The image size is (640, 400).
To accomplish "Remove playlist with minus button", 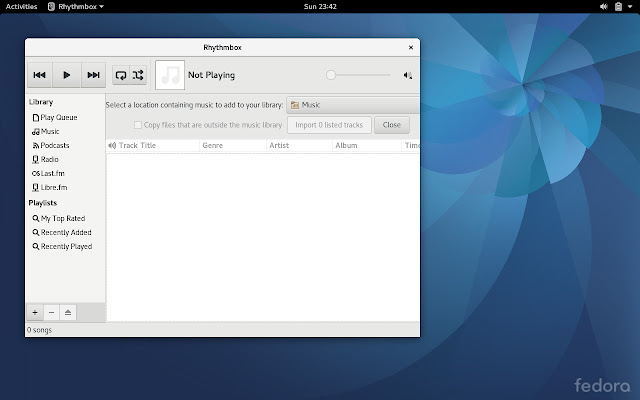I will click(51, 313).
